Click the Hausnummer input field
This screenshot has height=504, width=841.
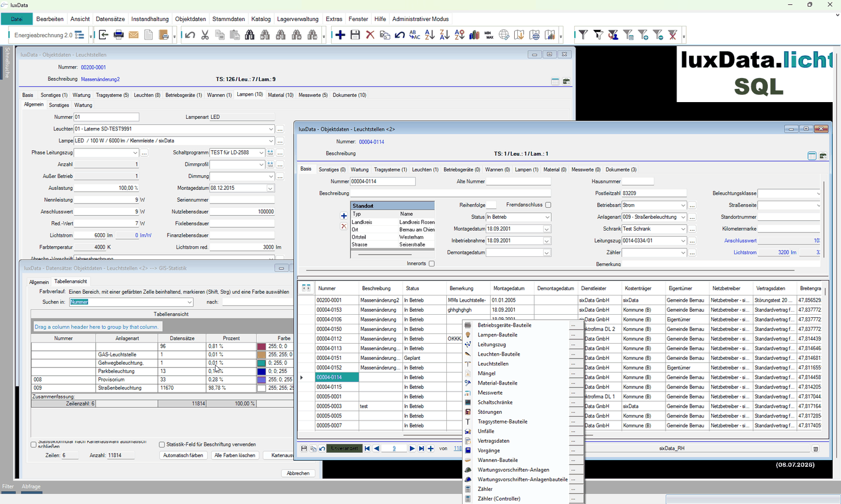[x=638, y=181]
